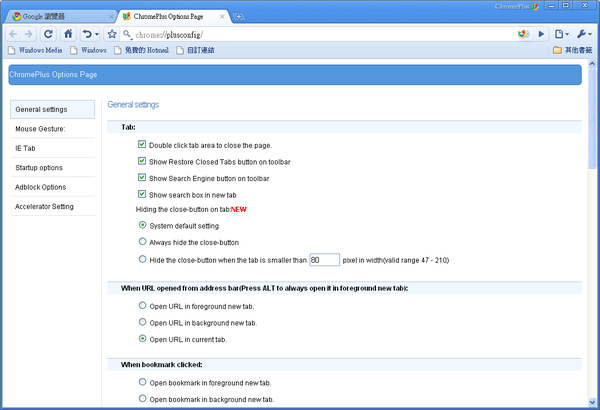Click the ChromePlus Options Page header banner
The width and height of the screenshot is (600, 410).
click(x=295, y=75)
